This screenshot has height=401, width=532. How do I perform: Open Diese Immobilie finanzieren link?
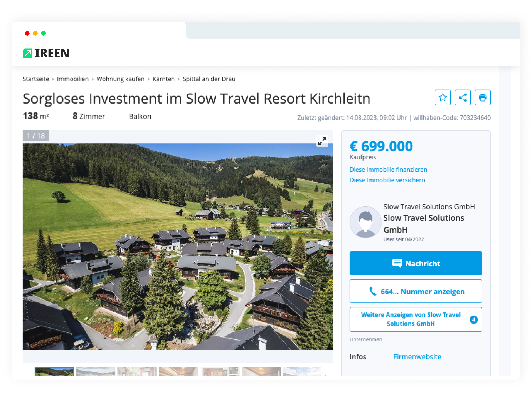388,169
